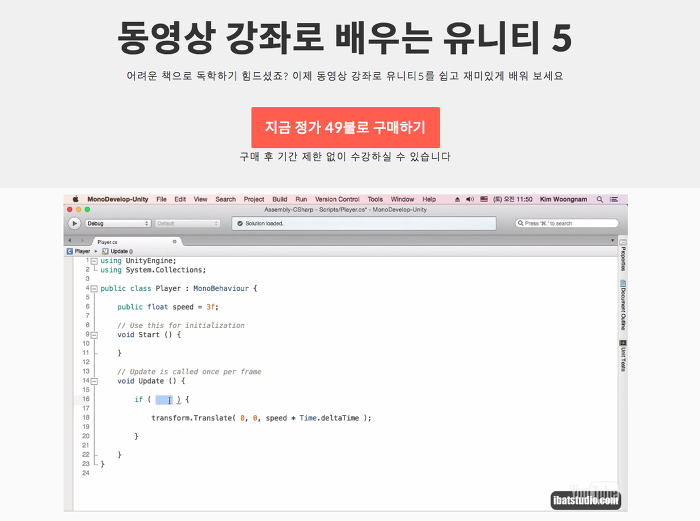Viewport: 700px width, 521px height.
Task: Click the Run play button in toolbar
Action: click(x=75, y=223)
